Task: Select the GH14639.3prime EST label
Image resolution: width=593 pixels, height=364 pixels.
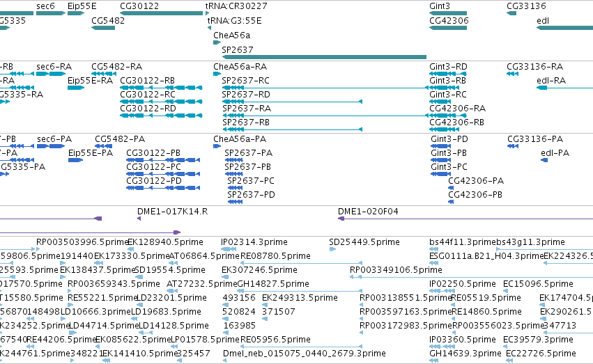Action: 465,354
